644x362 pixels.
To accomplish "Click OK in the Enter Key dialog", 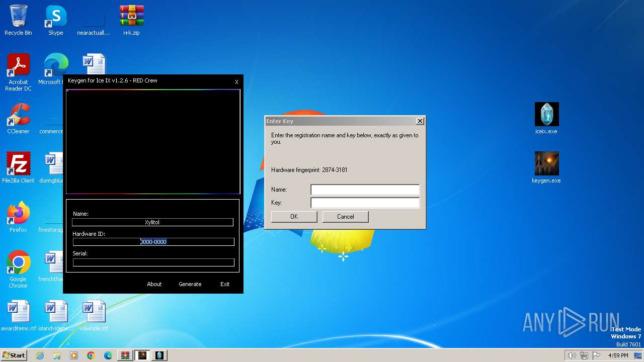I will tap(294, 217).
